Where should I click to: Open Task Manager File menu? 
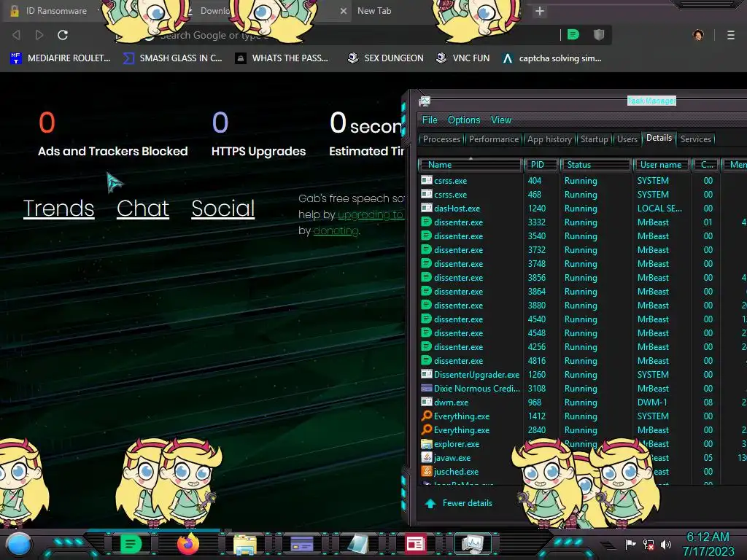tap(430, 120)
